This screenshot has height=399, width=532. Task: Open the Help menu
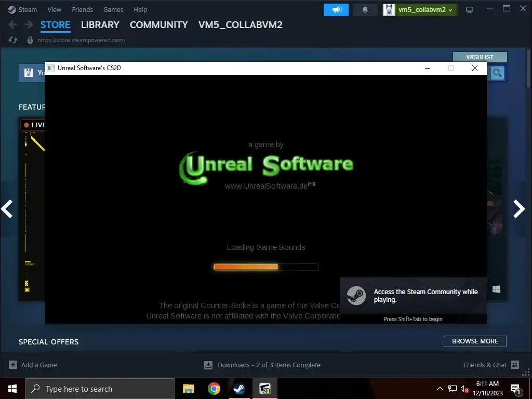140,10
